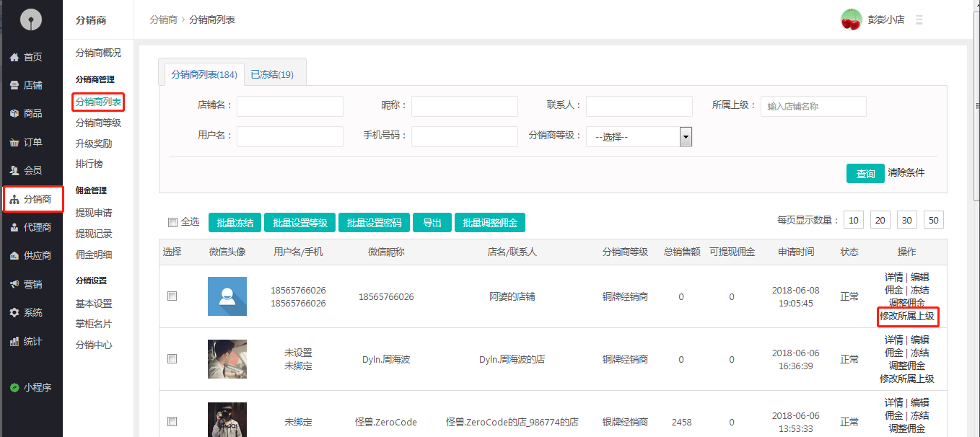Set page size to 50 per page
The height and width of the screenshot is (437, 980).
click(933, 220)
